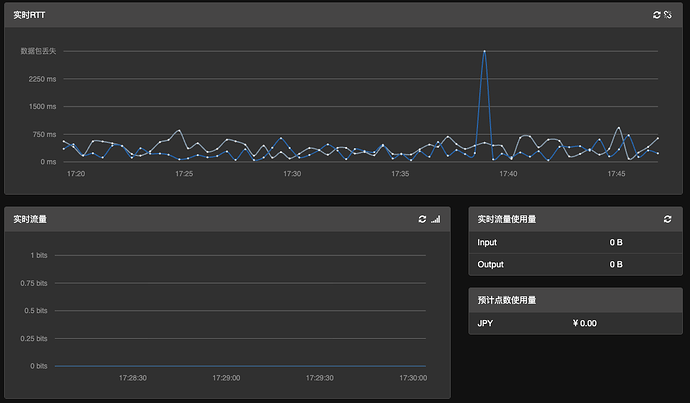Viewport: 690px width, 403px height.
Task: Refresh the 实时流量使用量 panel
Action: point(668,219)
